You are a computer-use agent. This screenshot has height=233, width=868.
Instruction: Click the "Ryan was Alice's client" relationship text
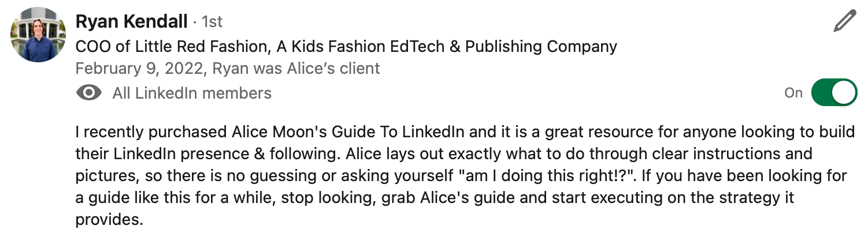(296, 69)
